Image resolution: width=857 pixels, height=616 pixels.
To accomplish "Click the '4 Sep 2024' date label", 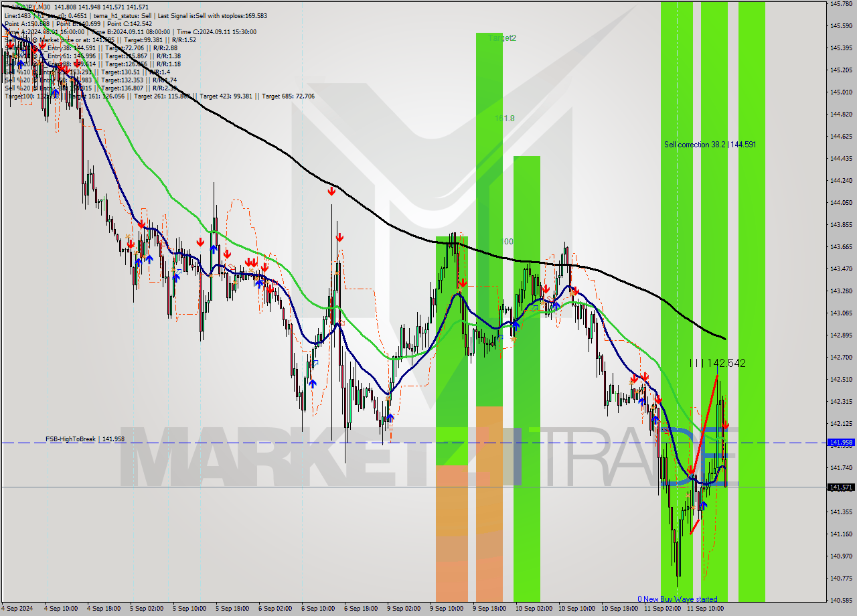I will pyautogui.click(x=18, y=609).
